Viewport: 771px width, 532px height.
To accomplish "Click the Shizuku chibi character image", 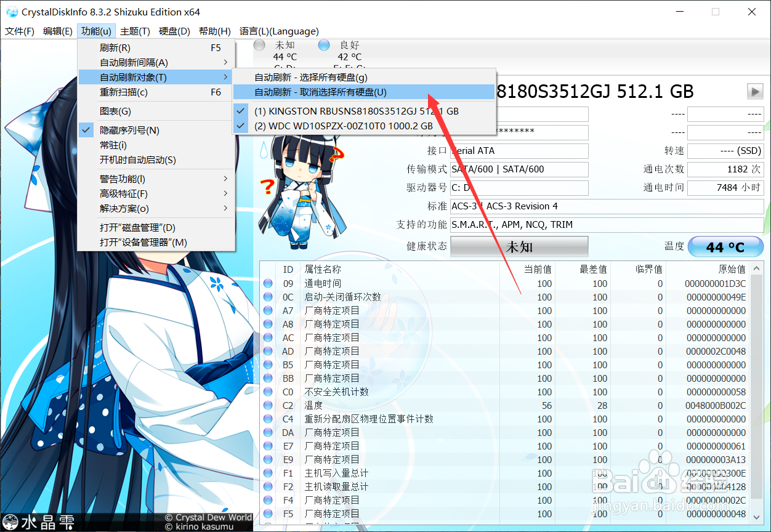I will tap(302, 191).
